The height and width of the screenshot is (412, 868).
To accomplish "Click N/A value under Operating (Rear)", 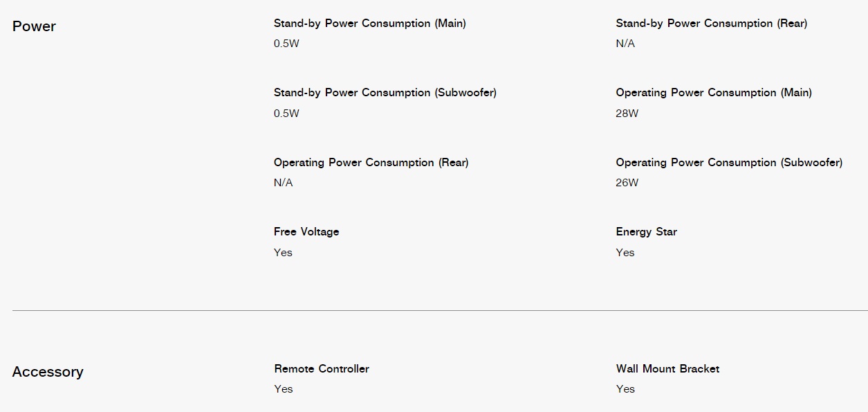I will pos(284,183).
